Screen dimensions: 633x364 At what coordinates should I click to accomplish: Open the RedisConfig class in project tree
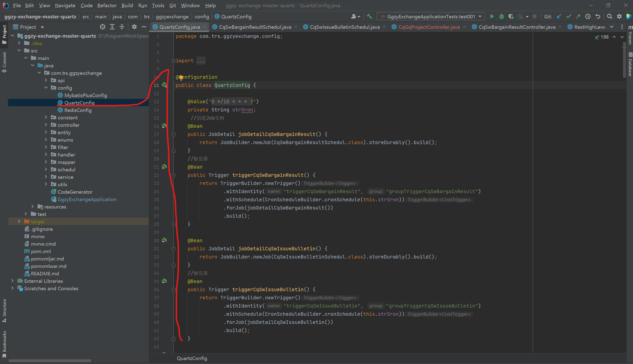(x=78, y=110)
